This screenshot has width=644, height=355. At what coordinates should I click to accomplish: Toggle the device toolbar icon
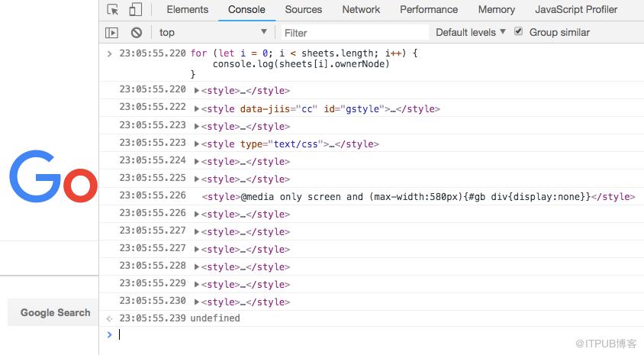(136, 9)
